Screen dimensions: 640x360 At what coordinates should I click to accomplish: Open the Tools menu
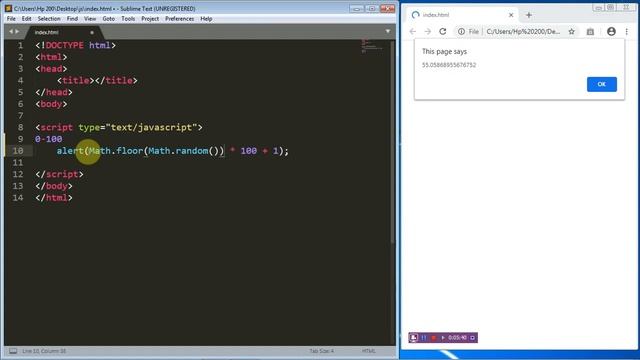coord(128,19)
